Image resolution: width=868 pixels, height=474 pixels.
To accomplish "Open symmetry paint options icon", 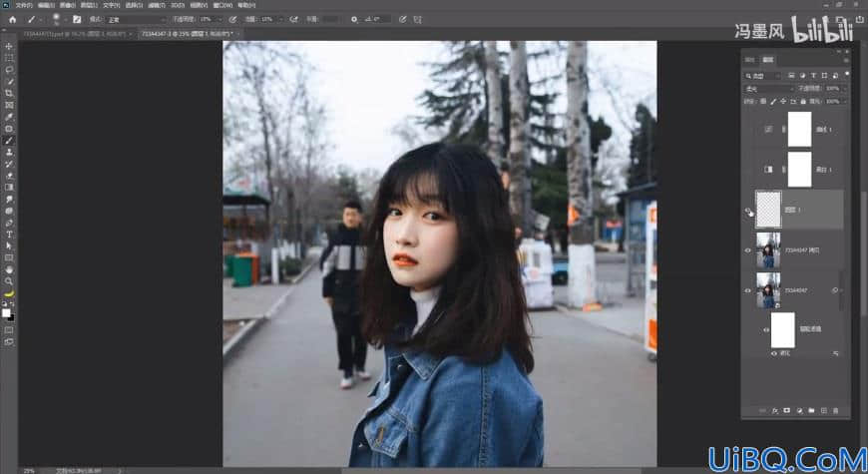I will click(417, 19).
